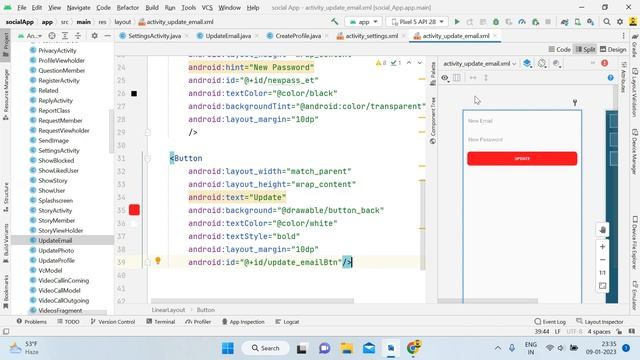Hide the project panel minus icon

pos(107,36)
